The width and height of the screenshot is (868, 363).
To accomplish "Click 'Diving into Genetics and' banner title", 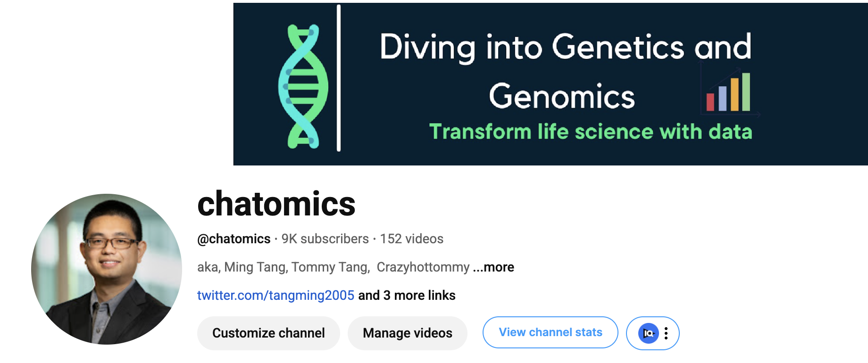I will [566, 48].
